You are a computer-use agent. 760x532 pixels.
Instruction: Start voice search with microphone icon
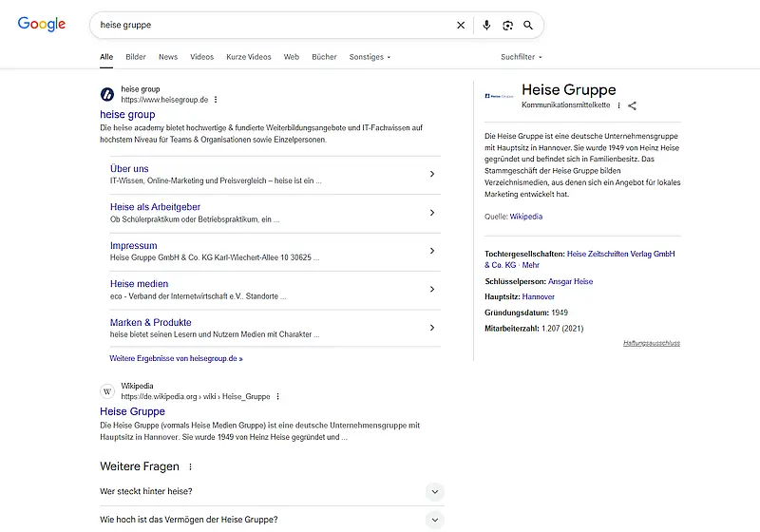click(486, 26)
